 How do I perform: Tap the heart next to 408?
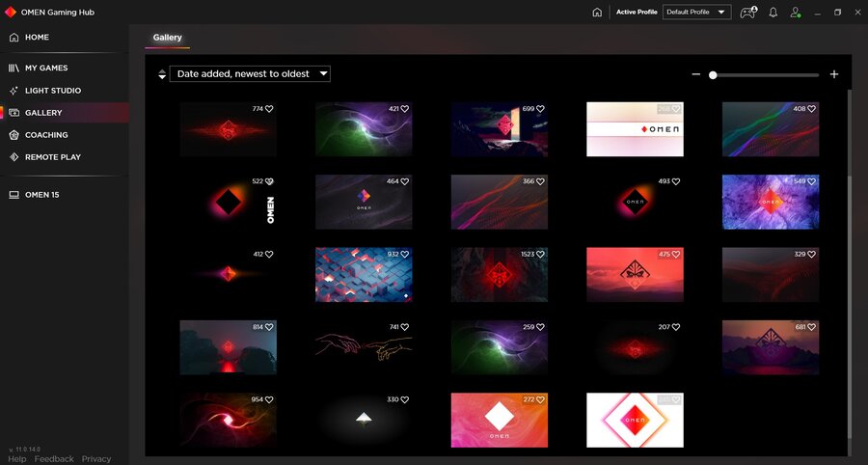[x=811, y=109]
